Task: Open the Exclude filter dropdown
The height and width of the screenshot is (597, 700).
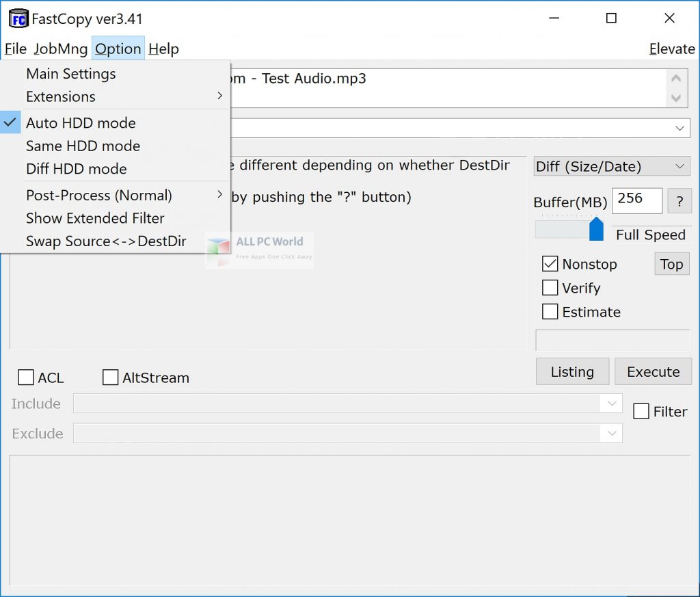Action: tap(612, 433)
